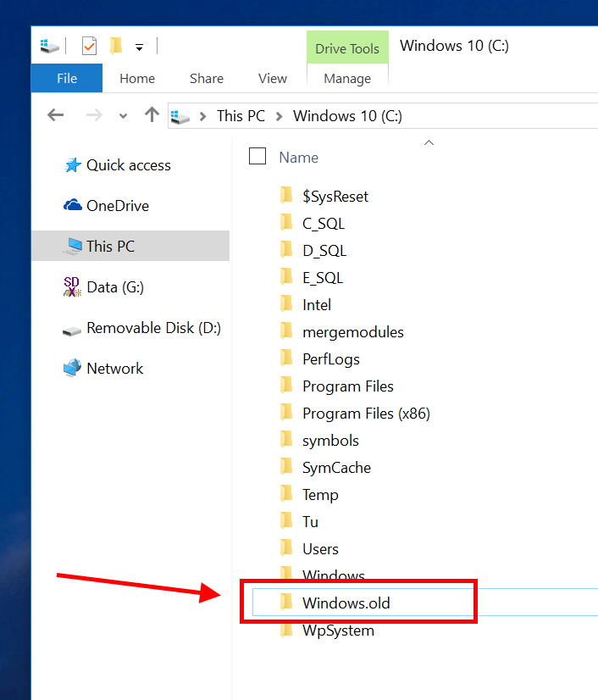This screenshot has height=700, width=598.
Task: Open the Manage ribbon tab
Action: click(347, 79)
